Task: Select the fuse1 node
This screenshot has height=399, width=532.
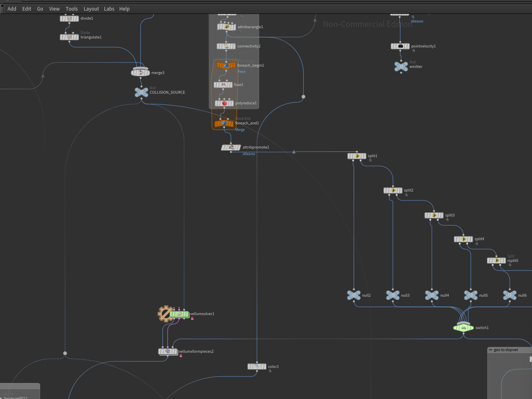Action: (x=223, y=85)
